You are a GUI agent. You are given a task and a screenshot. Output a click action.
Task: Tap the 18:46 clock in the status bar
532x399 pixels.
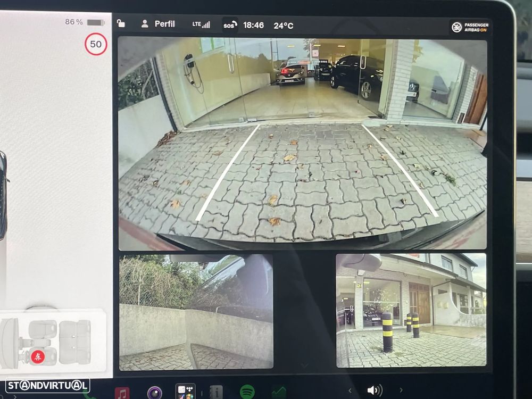tap(253, 25)
